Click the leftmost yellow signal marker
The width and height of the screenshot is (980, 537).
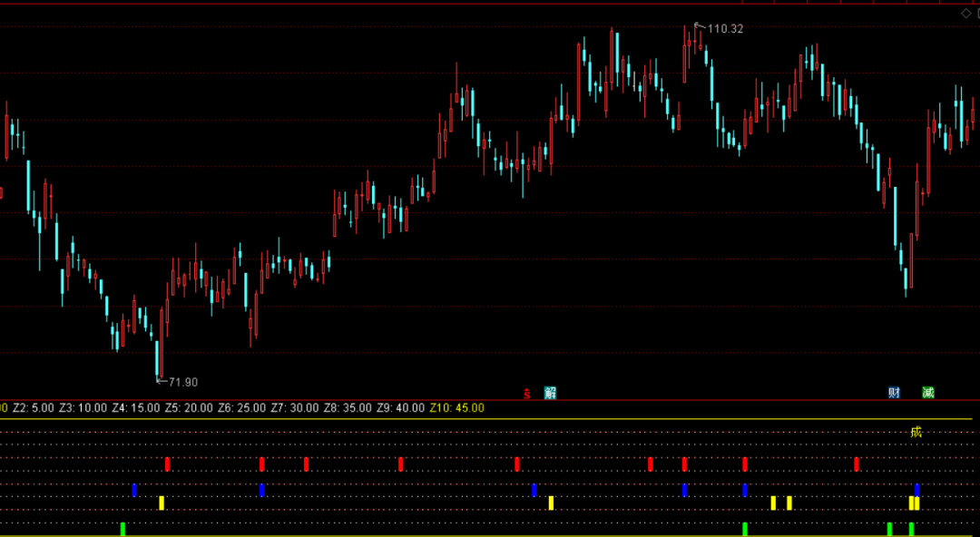162,503
